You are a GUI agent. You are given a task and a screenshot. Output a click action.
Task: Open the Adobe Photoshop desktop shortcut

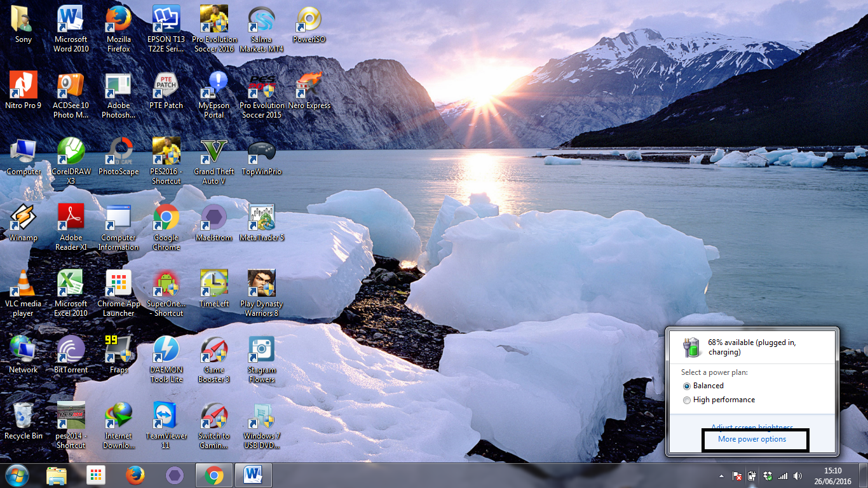(x=119, y=95)
